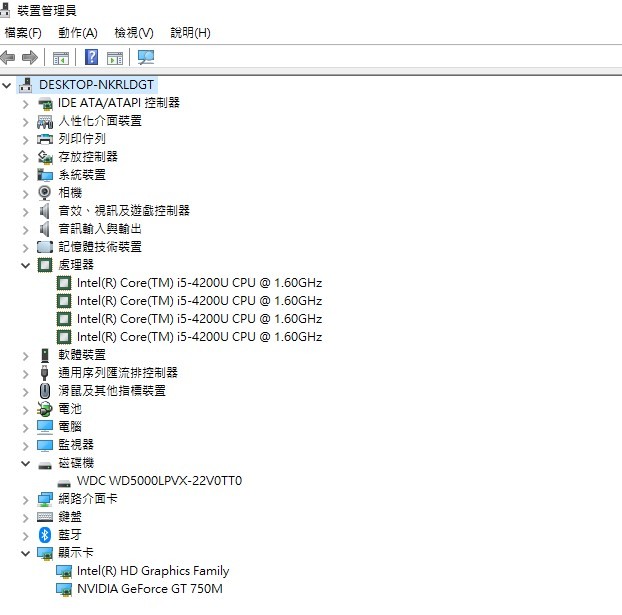Collapse the 磁碟機 category
The width and height of the screenshot is (622, 615).
click(25, 463)
